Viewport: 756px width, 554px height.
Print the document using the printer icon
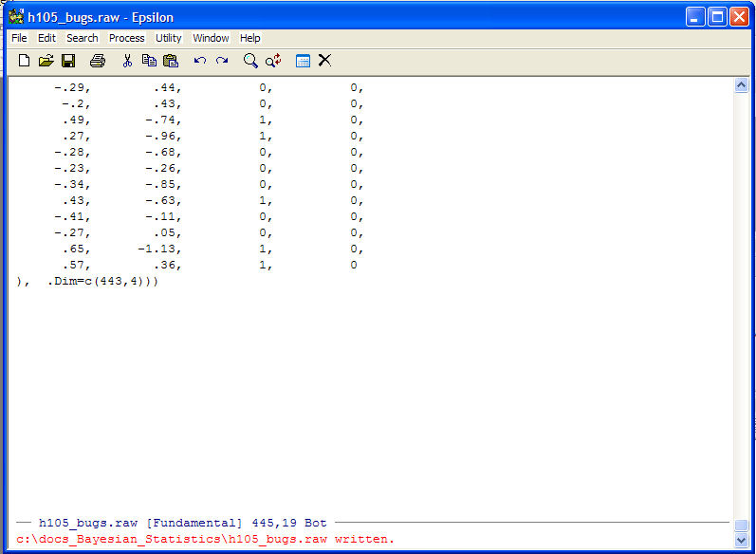coord(97,61)
